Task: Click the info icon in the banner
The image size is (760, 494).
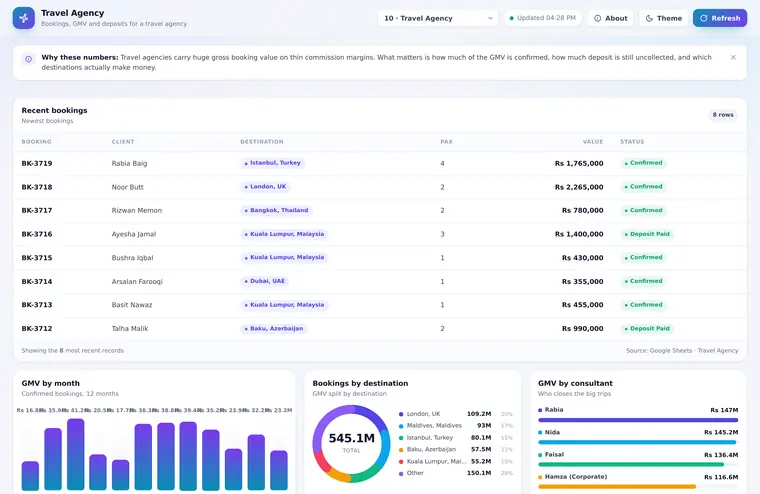Action: coord(29,59)
